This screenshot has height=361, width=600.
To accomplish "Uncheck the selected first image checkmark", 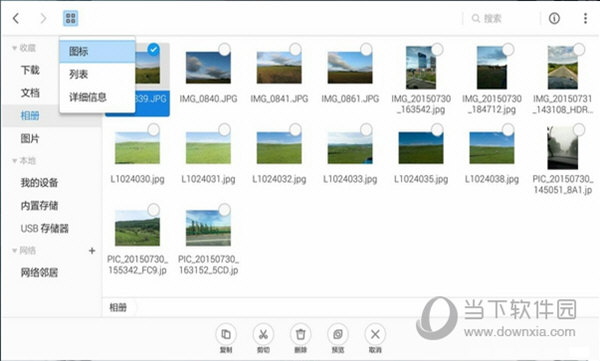I will (153, 49).
